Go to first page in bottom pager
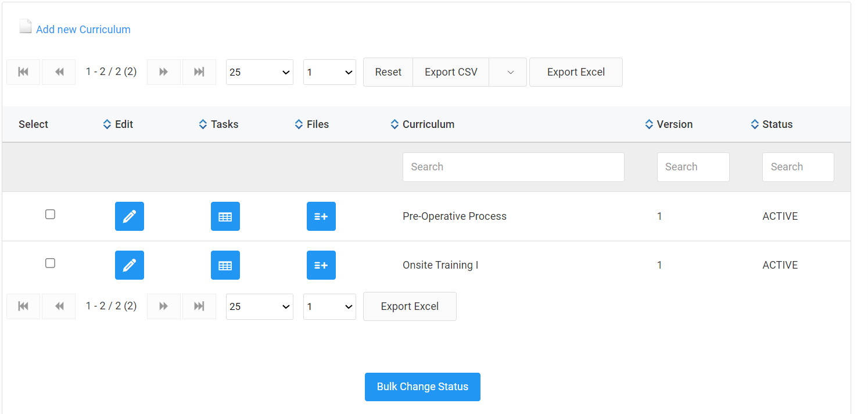Viewport: 868px width, 414px height. coord(23,306)
